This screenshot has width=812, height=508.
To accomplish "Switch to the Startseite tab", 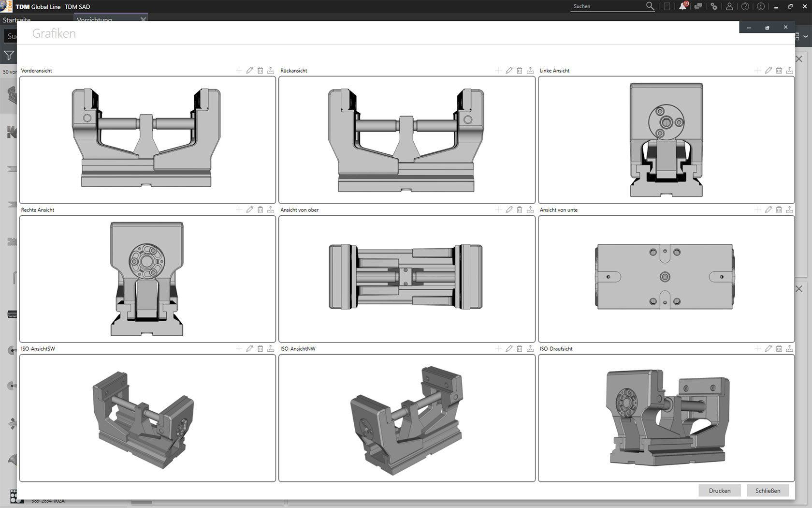I will [16, 19].
